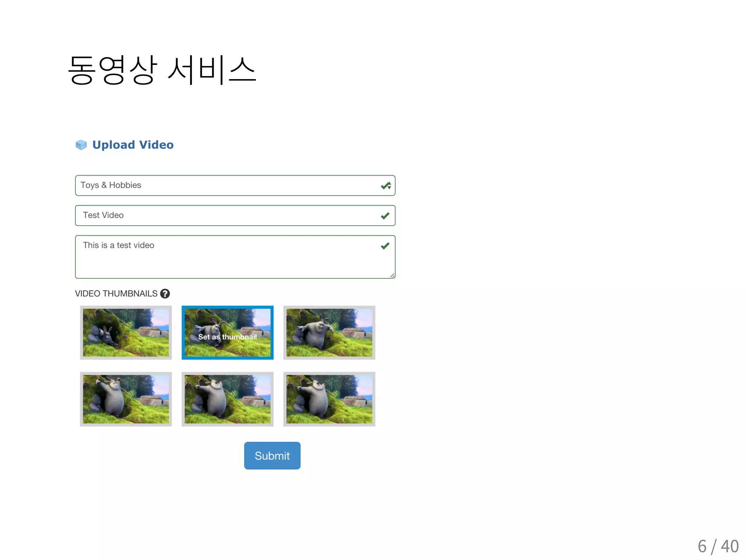Pick the bottom-middle rabbit thumbnail
Viewport: 746px width, 560px height.
(228, 399)
